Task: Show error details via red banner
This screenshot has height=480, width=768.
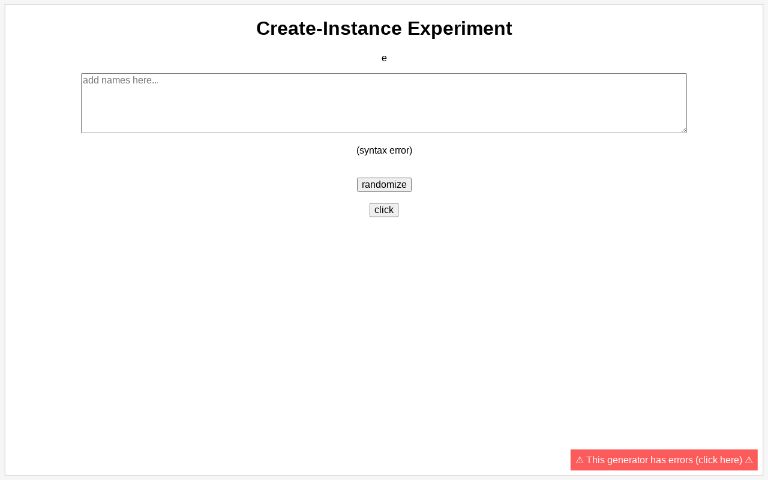Action: [664, 460]
